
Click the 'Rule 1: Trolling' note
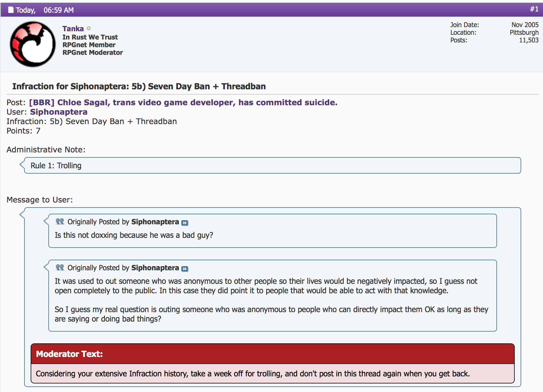pos(56,166)
